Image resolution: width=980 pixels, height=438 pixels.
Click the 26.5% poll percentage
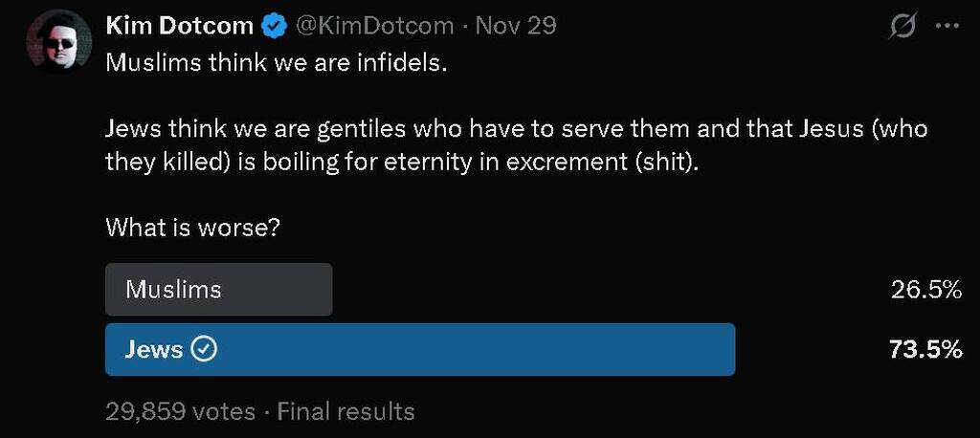[925, 290]
